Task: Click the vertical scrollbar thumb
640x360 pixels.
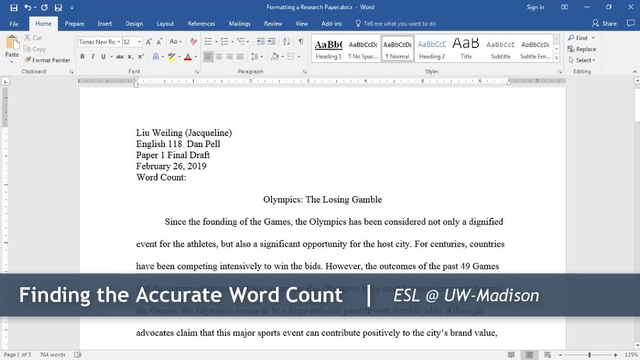Action: coord(637,104)
